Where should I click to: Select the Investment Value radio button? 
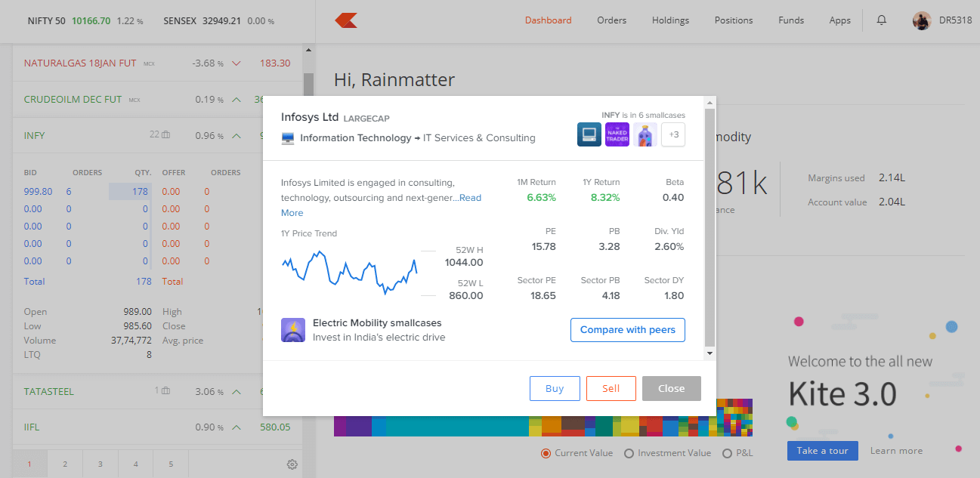pos(629,453)
